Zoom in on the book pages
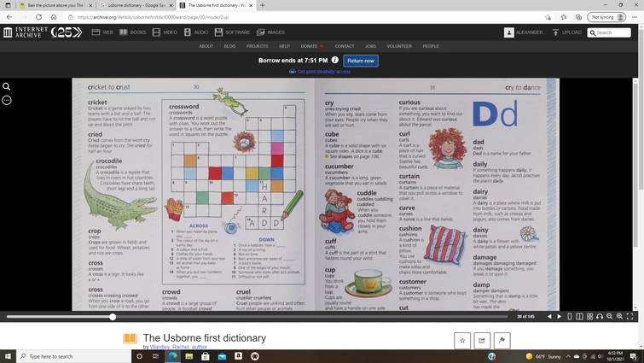Viewport: 644px width, 363px height. (619, 317)
